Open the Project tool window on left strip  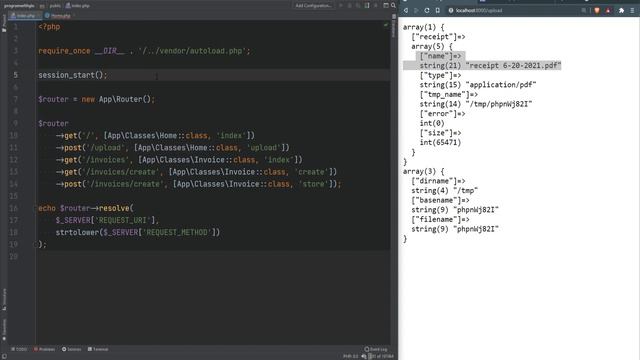[4, 24]
